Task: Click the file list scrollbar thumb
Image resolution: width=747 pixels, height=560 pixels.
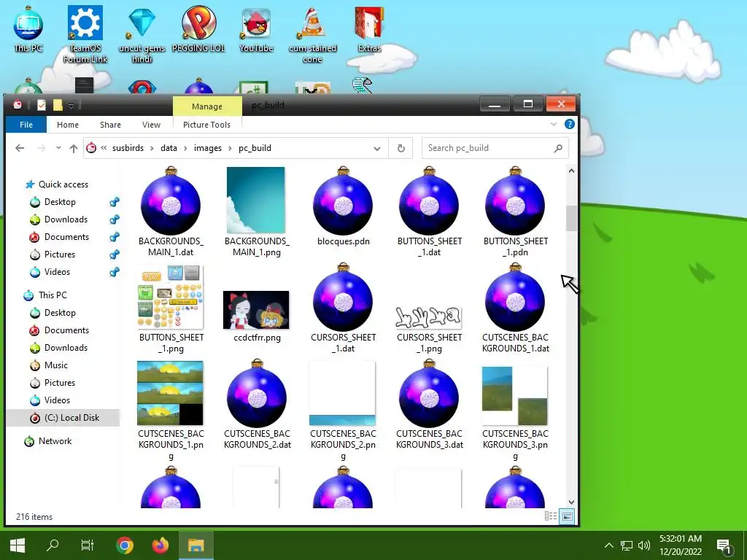Action: (x=572, y=218)
